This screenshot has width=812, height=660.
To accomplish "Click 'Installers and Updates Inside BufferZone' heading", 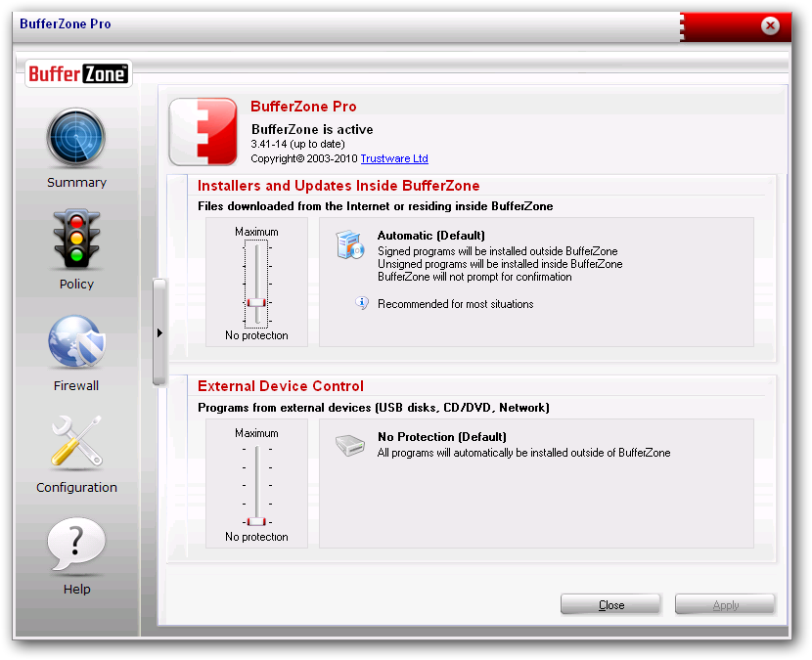I will (338, 186).
